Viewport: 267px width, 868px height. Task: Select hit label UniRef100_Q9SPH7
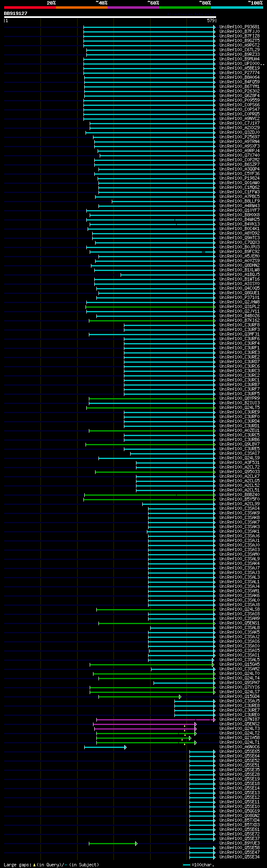coord(239,683)
